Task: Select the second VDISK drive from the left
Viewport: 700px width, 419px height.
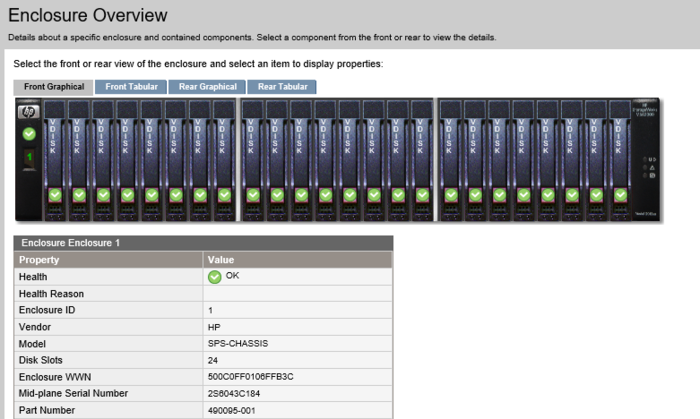Action: click(x=79, y=160)
